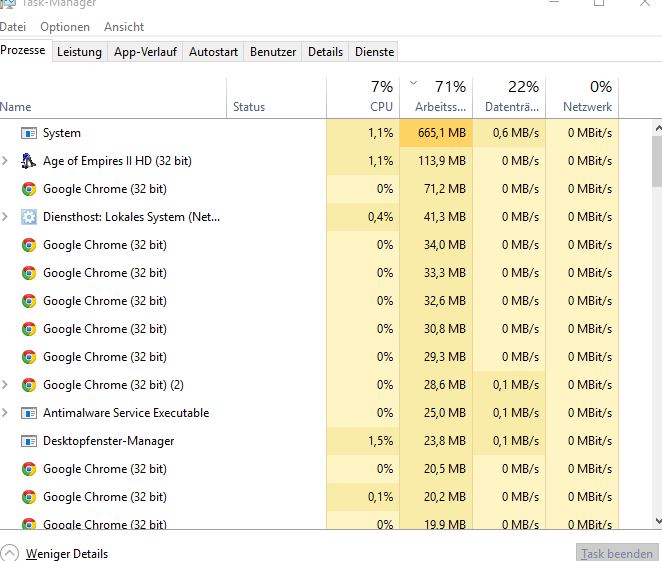Expand the Diensthost Lokales System process group
Image resolution: width=662 pixels, height=561 pixels.
[x=5, y=217]
